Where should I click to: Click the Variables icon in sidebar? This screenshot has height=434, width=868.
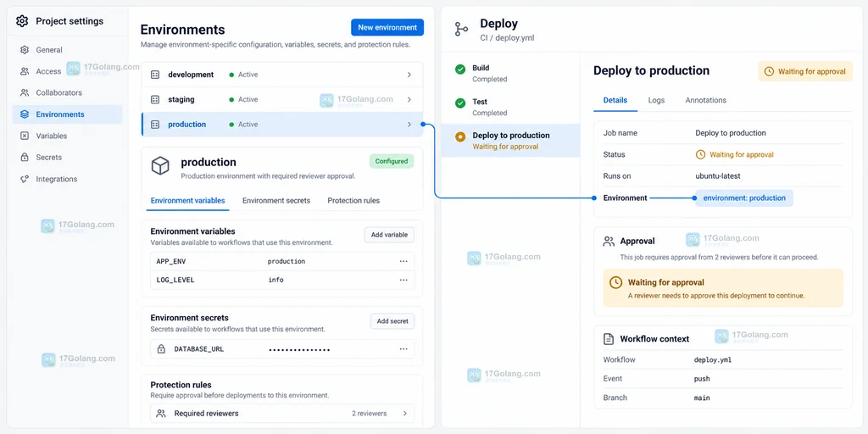point(25,136)
